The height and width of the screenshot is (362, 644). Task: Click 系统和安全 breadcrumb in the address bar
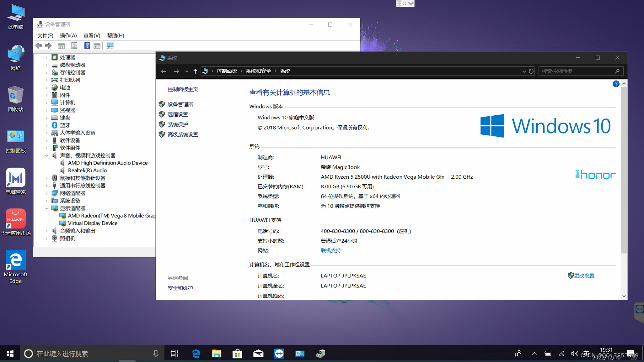point(258,71)
